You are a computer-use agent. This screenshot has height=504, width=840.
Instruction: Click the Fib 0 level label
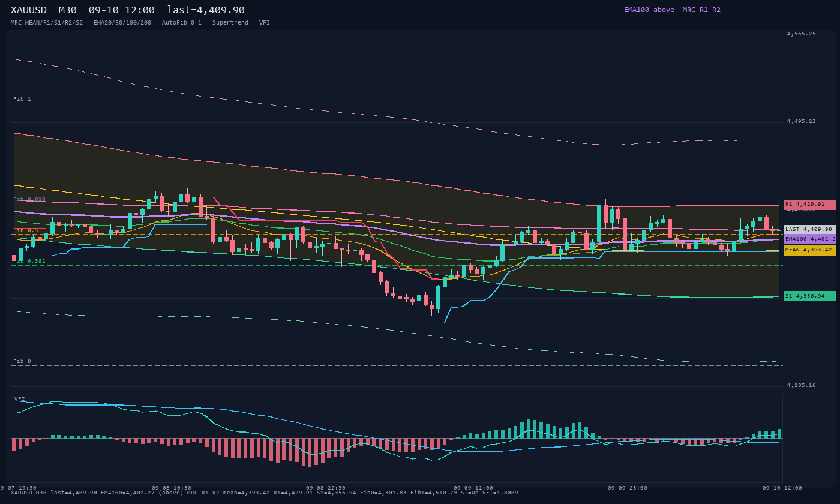click(x=22, y=361)
